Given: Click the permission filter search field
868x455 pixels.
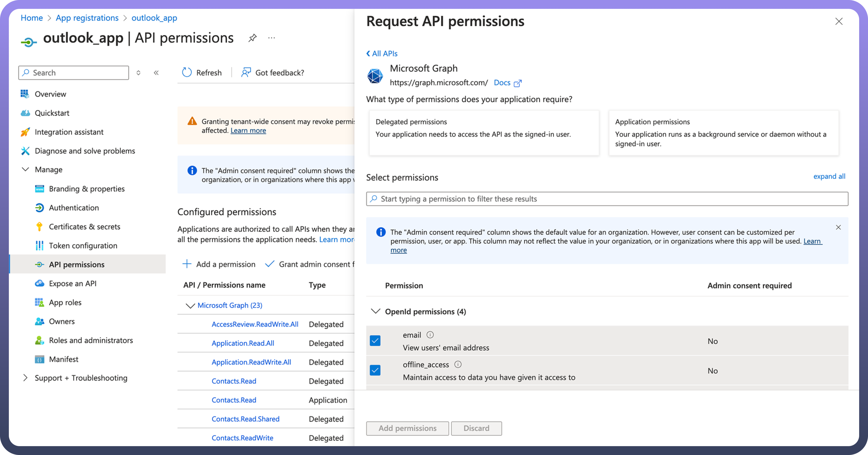Looking at the screenshot, I should tap(606, 199).
